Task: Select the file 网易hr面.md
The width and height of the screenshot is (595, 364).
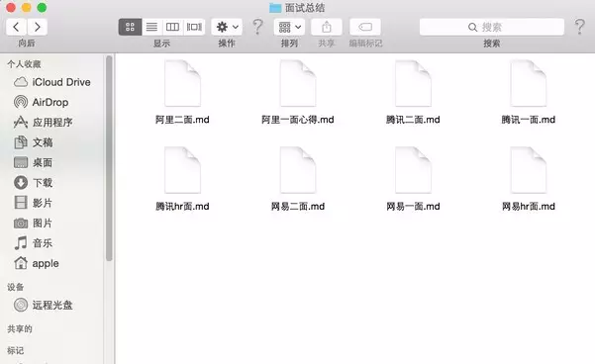Action: 529,179
